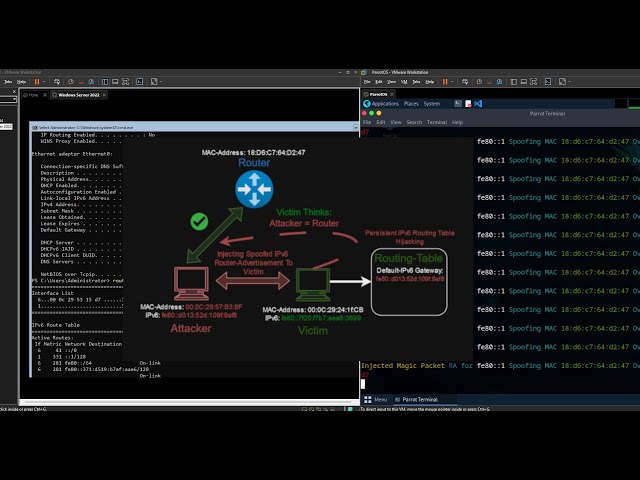
Task: Open Terminal menu in Parrot Terminal
Action: pyautogui.click(x=437, y=122)
